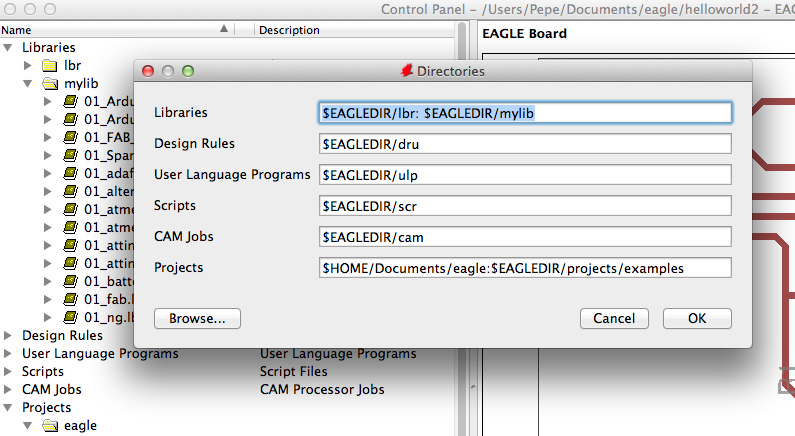This screenshot has height=436, width=795.
Task: Select the mylib open folder icon
Action: (50, 84)
